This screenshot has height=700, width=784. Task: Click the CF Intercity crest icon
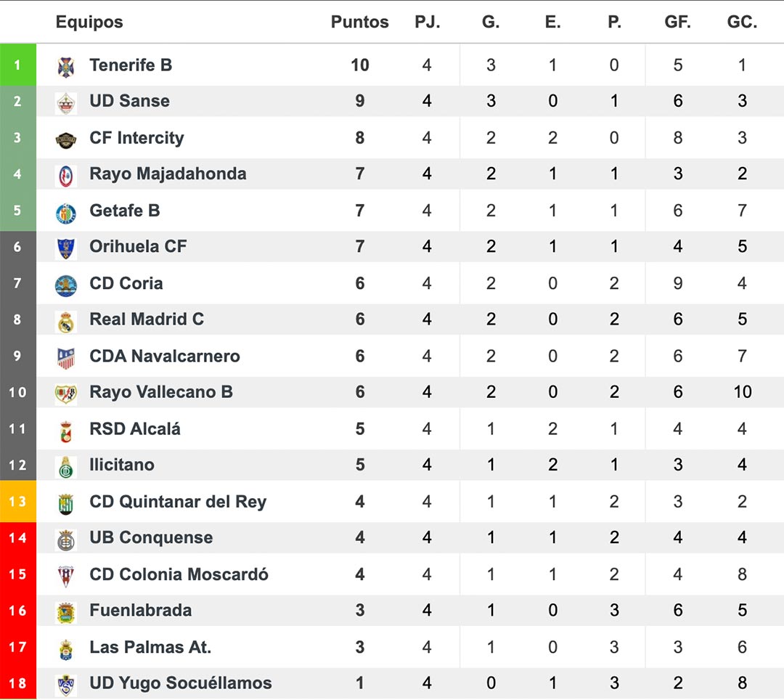pos(65,140)
